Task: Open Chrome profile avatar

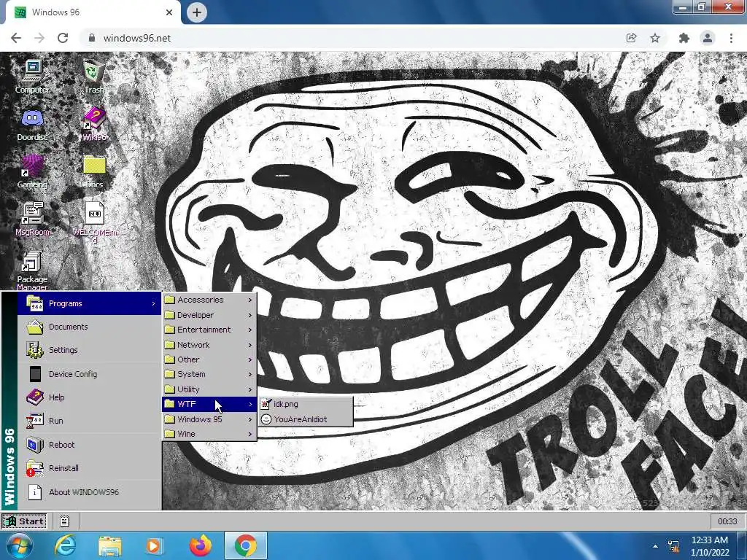Action: 708,38
